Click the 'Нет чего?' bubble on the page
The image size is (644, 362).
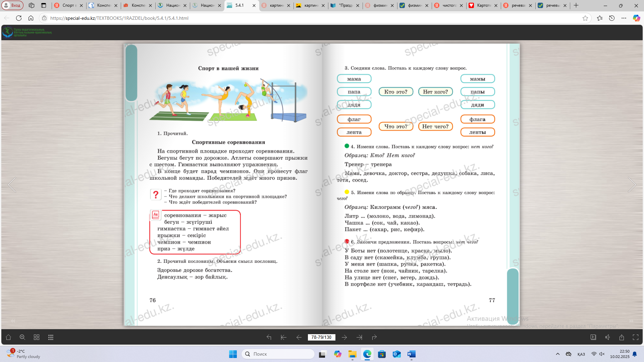click(x=435, y=126)
